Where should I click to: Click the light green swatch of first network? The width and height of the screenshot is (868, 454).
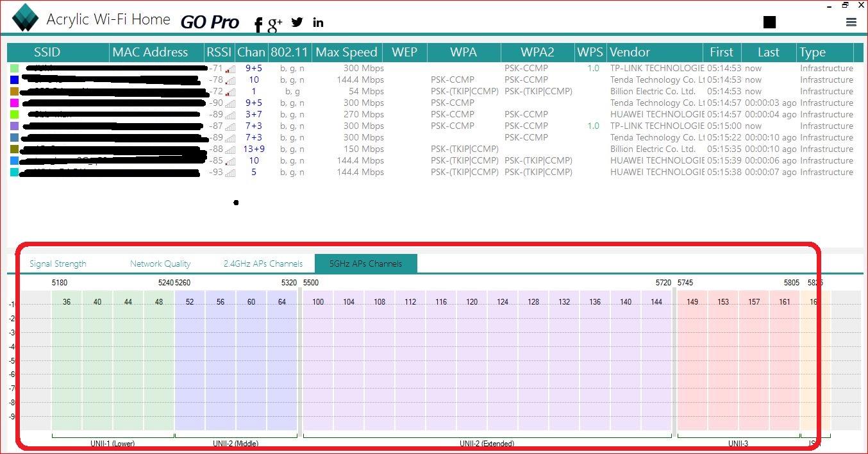pyautogui.click(x=14, y=69)
